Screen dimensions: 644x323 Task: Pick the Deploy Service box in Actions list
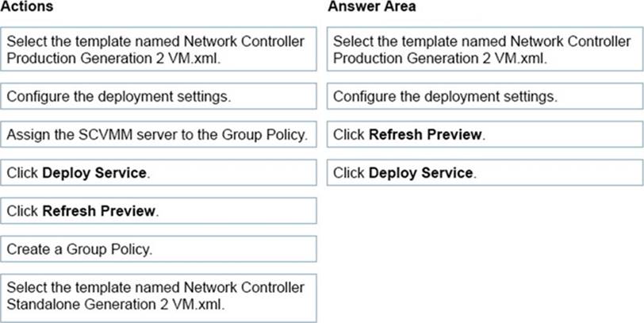tap(158, 173)
